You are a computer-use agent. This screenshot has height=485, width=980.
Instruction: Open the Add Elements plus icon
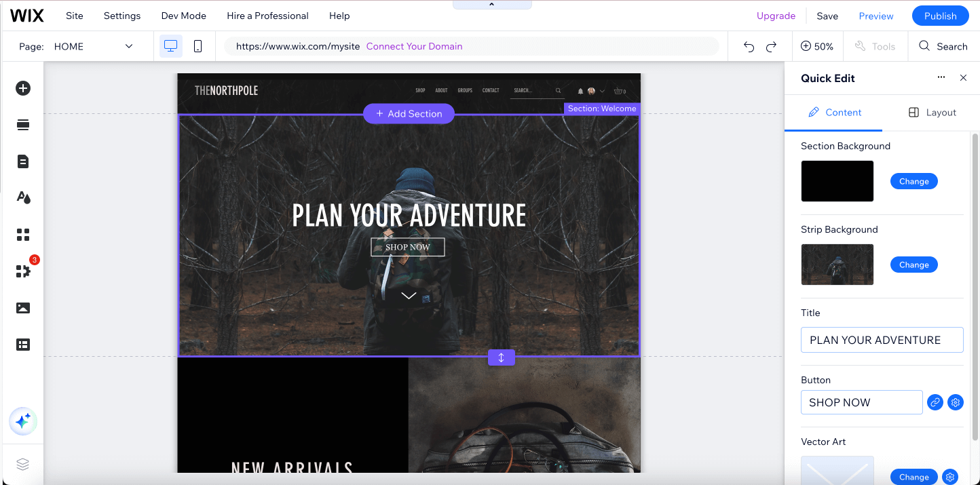(x=23, y=88)
